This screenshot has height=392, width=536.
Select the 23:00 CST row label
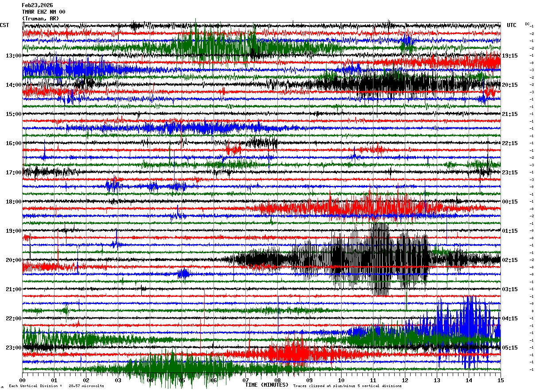[x=14, y=348]
